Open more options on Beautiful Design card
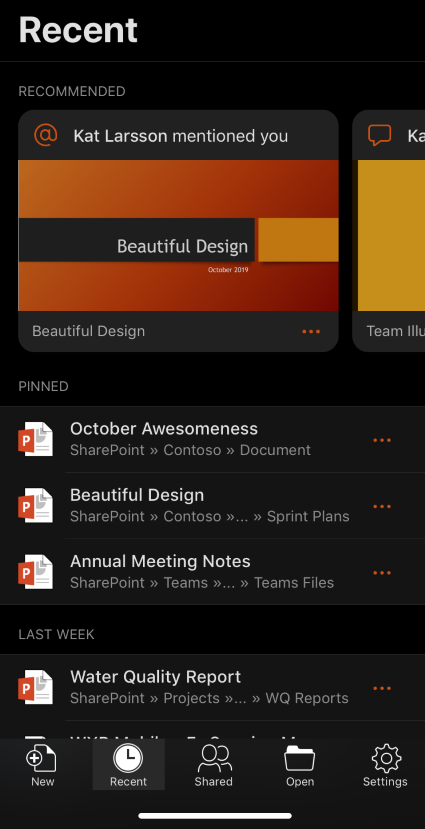 pyautogui.click(x=311, y=331)
